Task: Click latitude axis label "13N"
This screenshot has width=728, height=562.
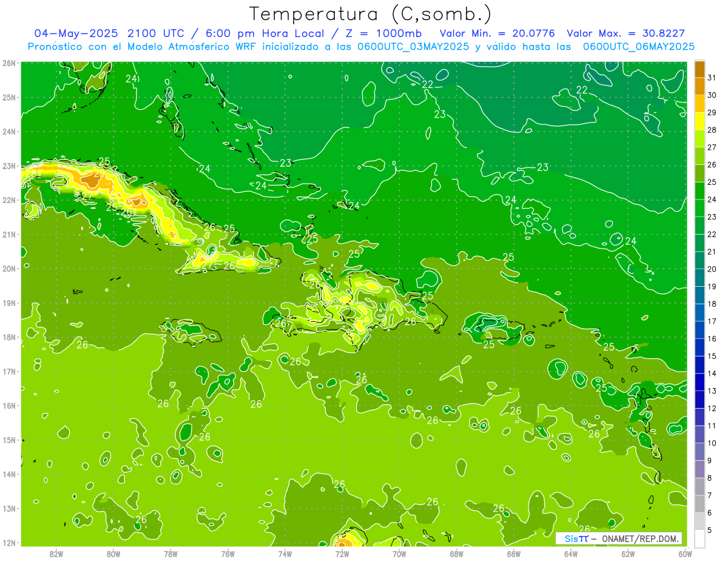Action: 9,509
